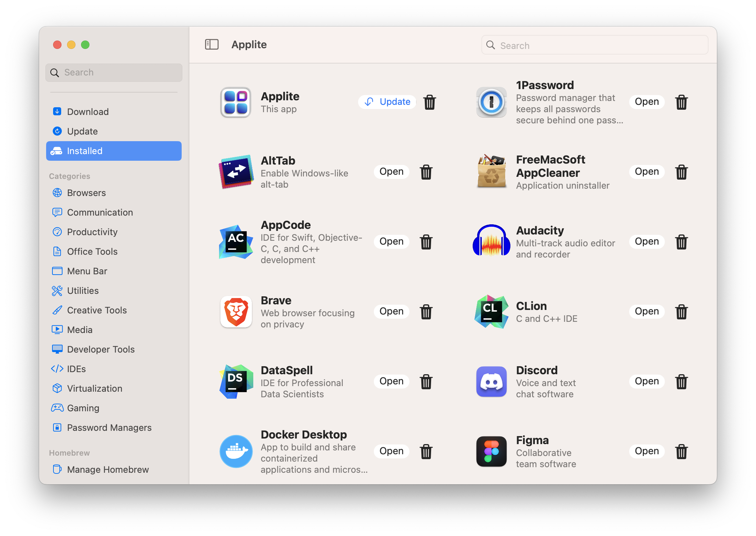756x536 pixels.
Task: Show the Password Managers category
Action: click(x=114, y=428)
